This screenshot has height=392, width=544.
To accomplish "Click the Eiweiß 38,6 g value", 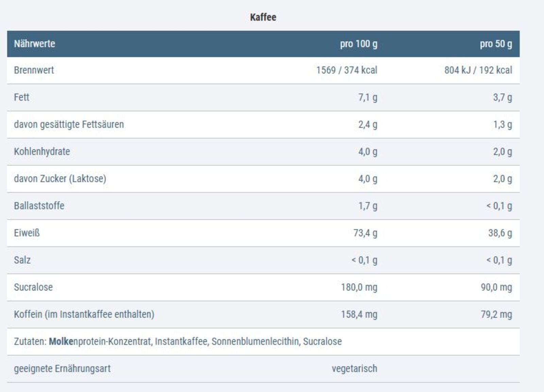I will tap(500, 233).
